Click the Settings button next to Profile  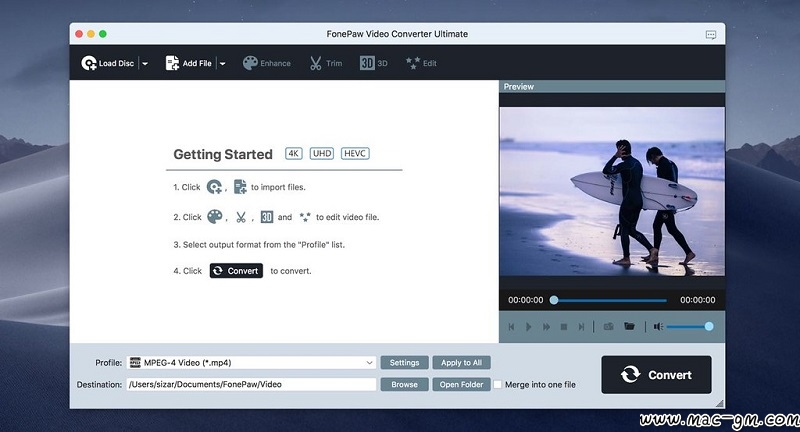(x=404, y=363)
